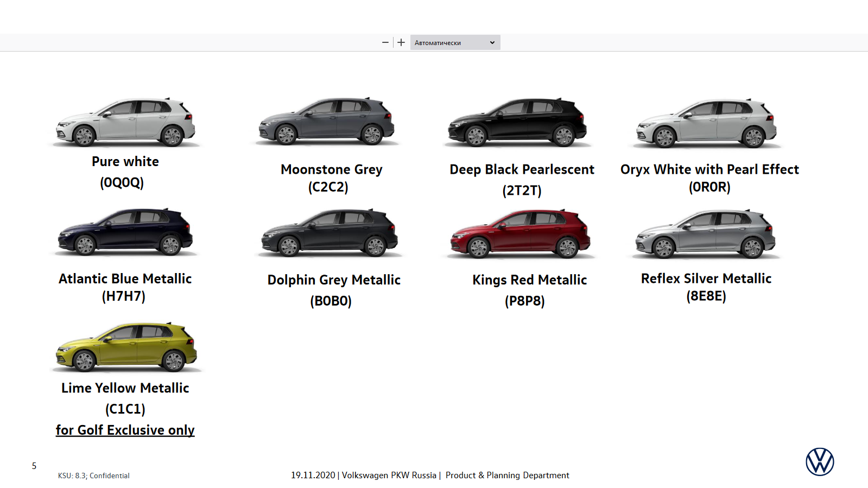Click the Volkswagen logo in the slide footer
The height and width of the screenshot is (488, 868).
tap(820, 462)
